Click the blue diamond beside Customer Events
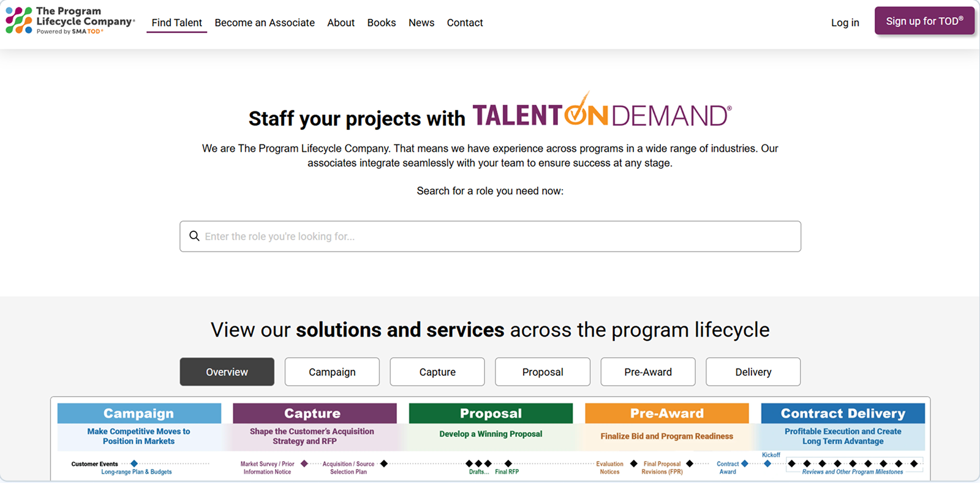 coord(134,463)
